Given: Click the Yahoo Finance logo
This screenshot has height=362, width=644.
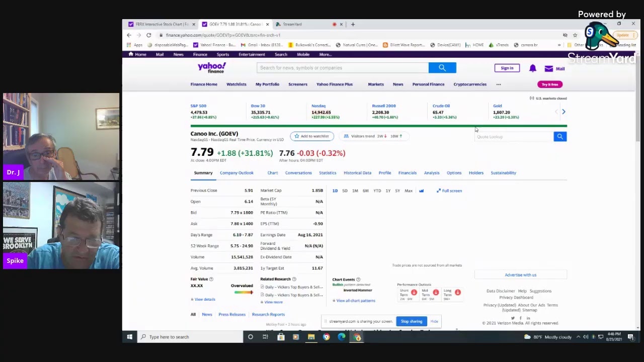Looking at the screenshot, I should 212,67.
